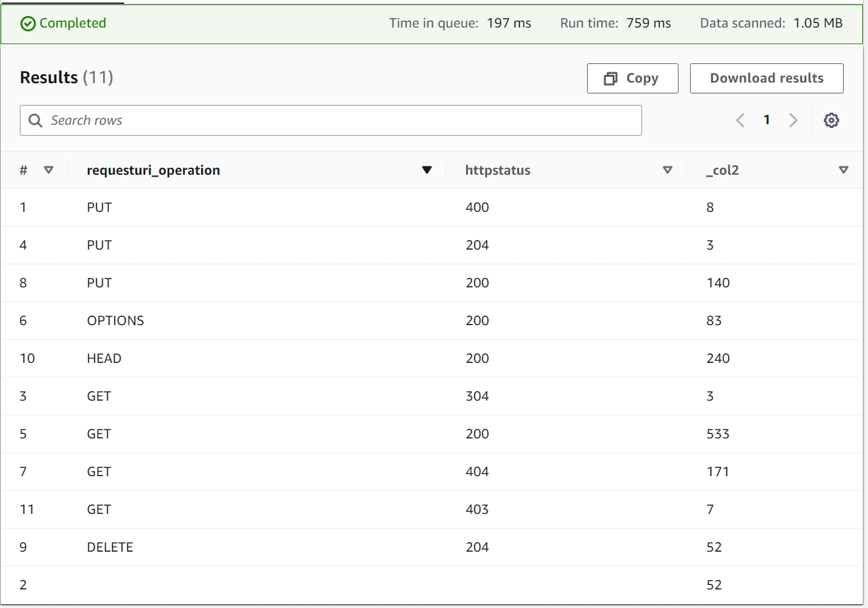Sort by the row number column arrow
This screenshot has width=868, height=608.
point(49,170)
